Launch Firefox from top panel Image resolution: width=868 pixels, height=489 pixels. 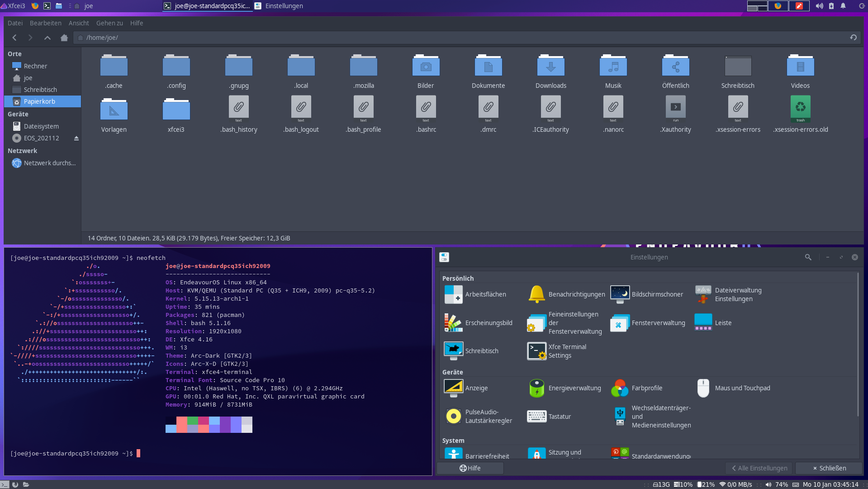click(x=35, y=6)
